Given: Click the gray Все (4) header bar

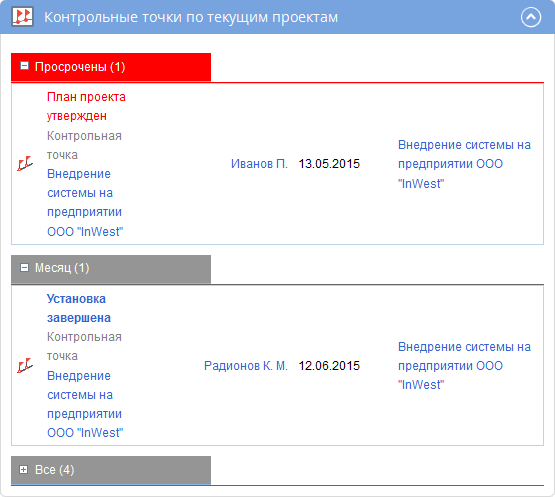Looking at the screenshot, I should pyautogui.click(x=111, y=470).
